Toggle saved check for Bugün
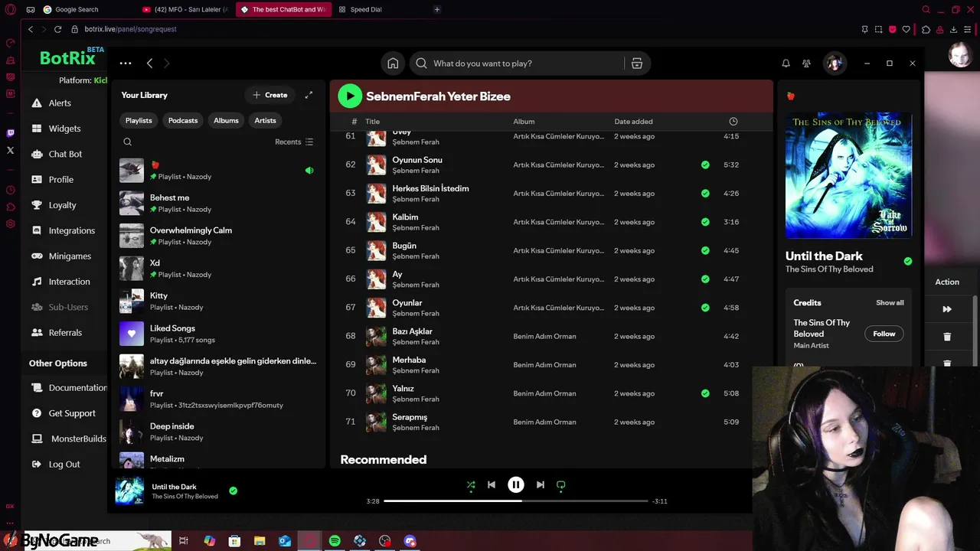980x551 pixels. pyautogui.click(x=705, y=250)
